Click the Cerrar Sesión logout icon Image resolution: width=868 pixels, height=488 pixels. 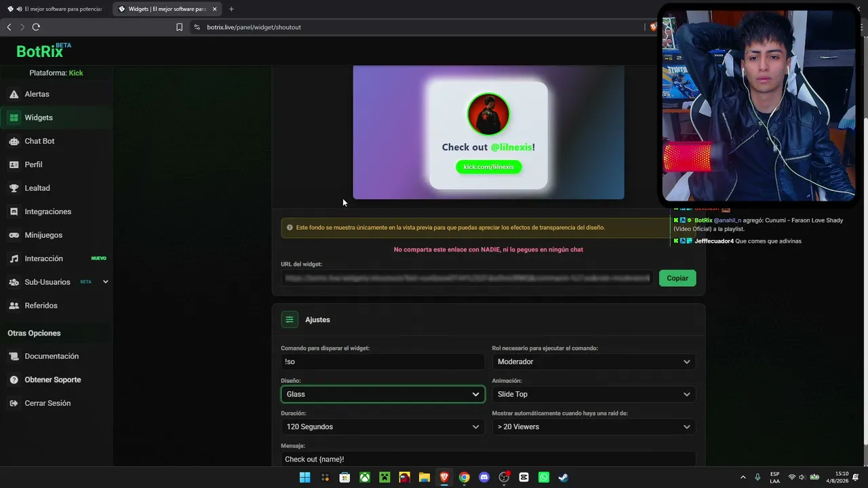14,403
